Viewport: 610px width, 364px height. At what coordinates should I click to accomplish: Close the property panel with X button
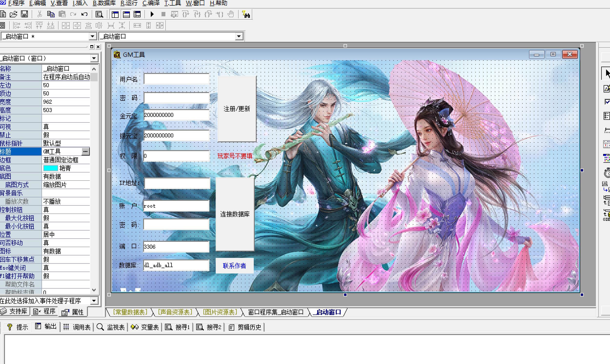[x=98, y=47]
